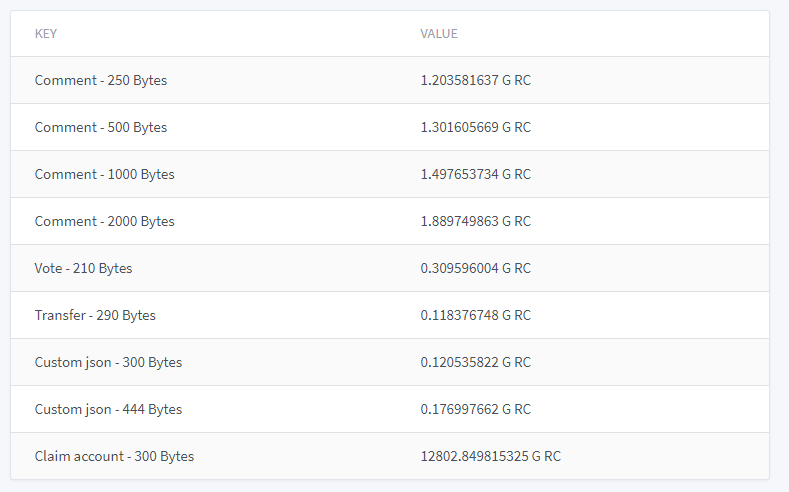Select the Custom json - 444 Bytes label
This screenshot has width=789, height=492.
pos(108,409)
